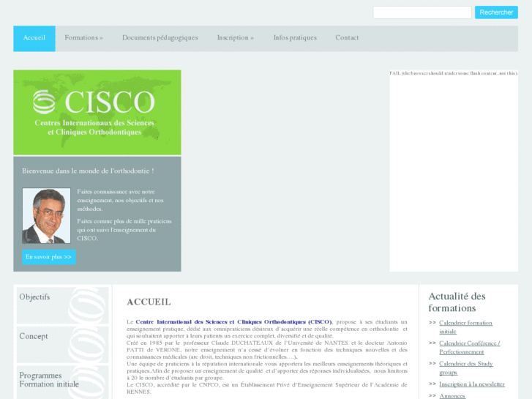Open the Contact page

coord(347,37)
